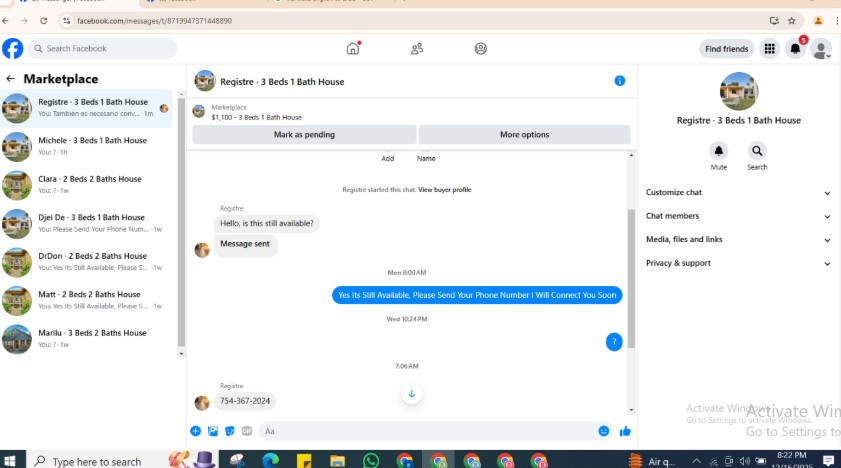The image size is (841, 468).
Task: Click the conversation list scrollbar
Action: point(181,222)
